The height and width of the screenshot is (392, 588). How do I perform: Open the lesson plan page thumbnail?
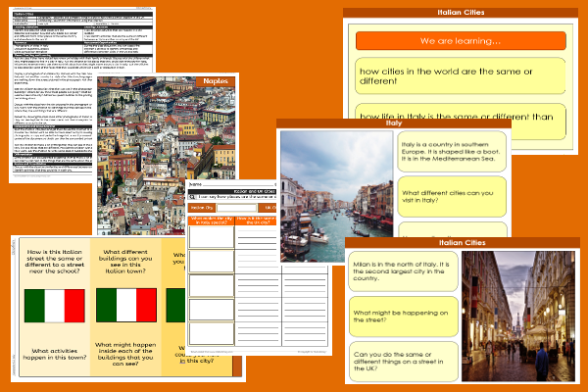point(53,95)
